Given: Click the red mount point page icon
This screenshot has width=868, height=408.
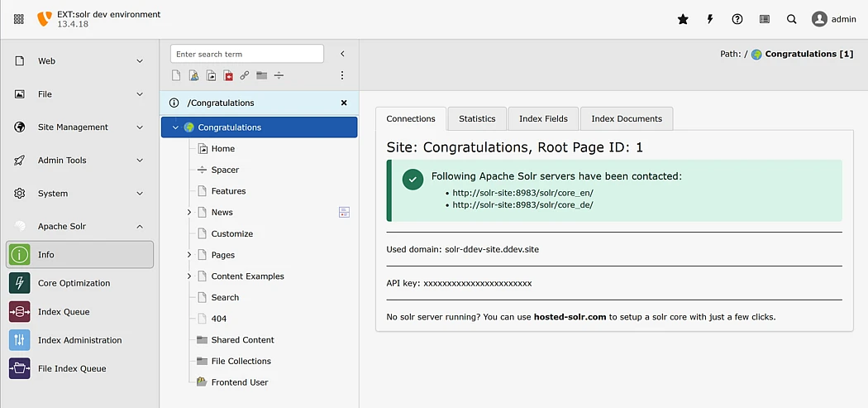Looking at the screenshot, I should 228,75.
